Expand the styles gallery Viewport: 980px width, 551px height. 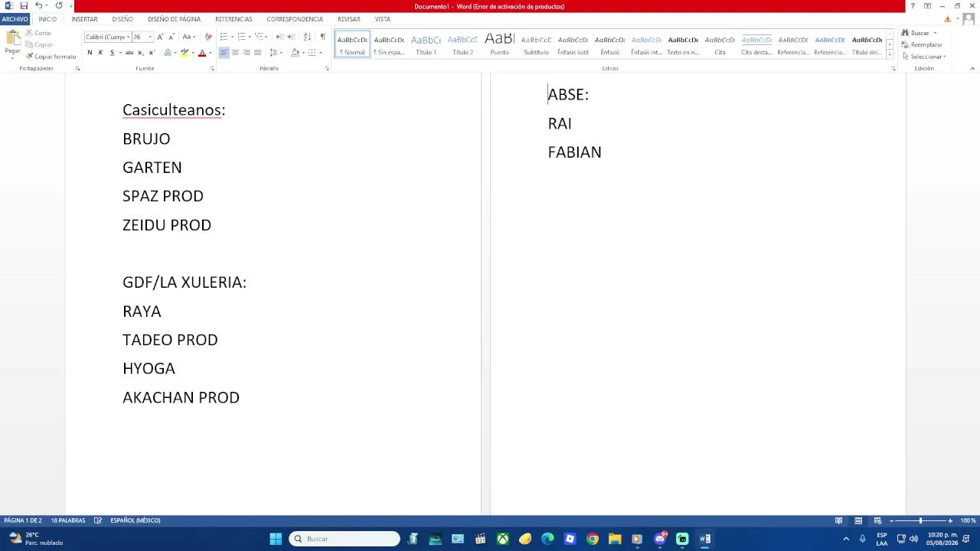coord(890,55)
